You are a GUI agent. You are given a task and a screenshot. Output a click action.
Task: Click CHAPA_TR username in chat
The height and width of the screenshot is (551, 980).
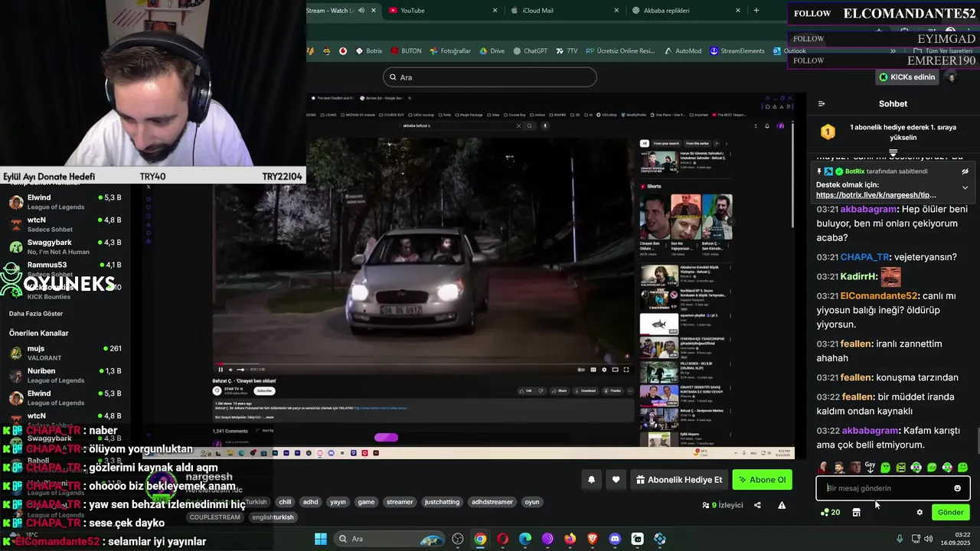[865, 257]
